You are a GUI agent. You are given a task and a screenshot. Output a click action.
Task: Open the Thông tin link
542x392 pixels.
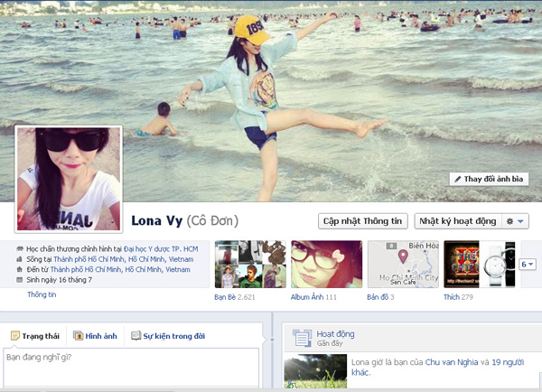[42, 294]
